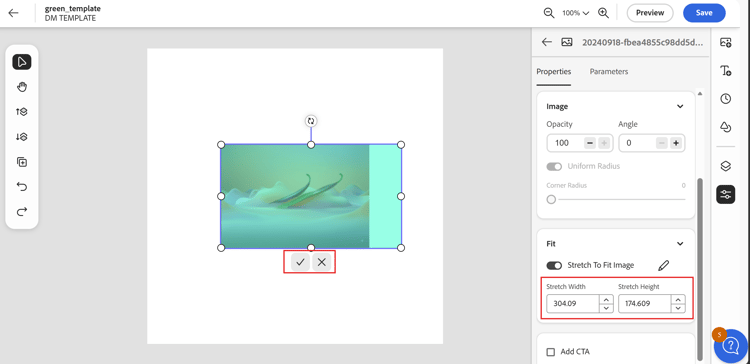Decrement the Stretch Width value

pyautogui.click(x=606, y=308)
